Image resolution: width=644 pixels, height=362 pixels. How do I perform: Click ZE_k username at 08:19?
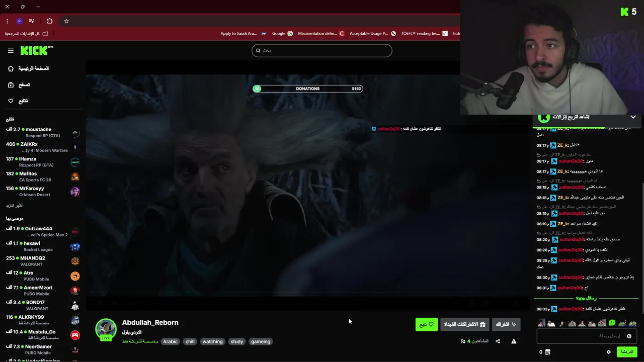563,224
